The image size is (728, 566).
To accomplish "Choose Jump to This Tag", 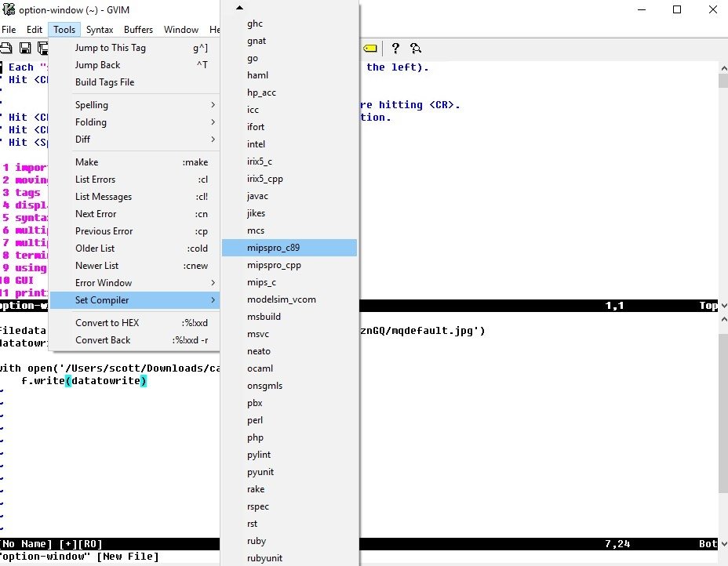I will [x=135, y=48].
